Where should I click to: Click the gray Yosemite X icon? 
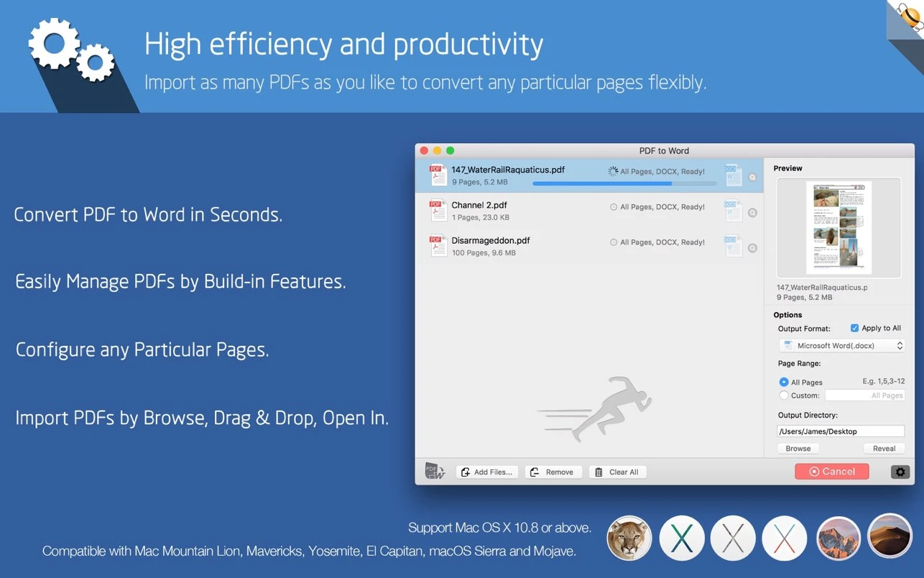pyautogui.click(x=733, y=537)
